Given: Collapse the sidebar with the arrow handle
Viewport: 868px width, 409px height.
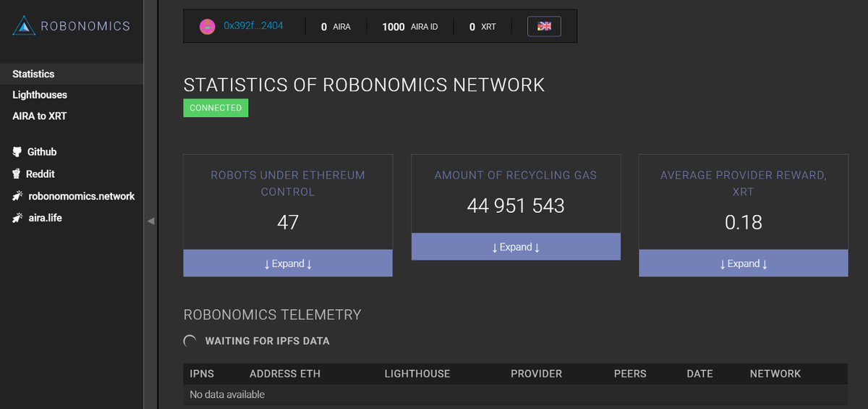Looking at the screenshot, I should click(x=150, y=221).
